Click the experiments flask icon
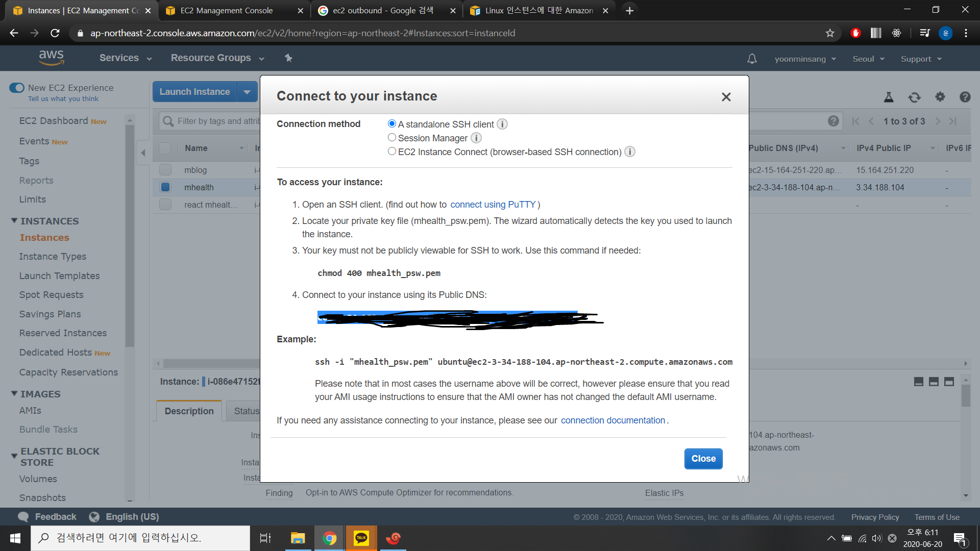 pos(889,97)
